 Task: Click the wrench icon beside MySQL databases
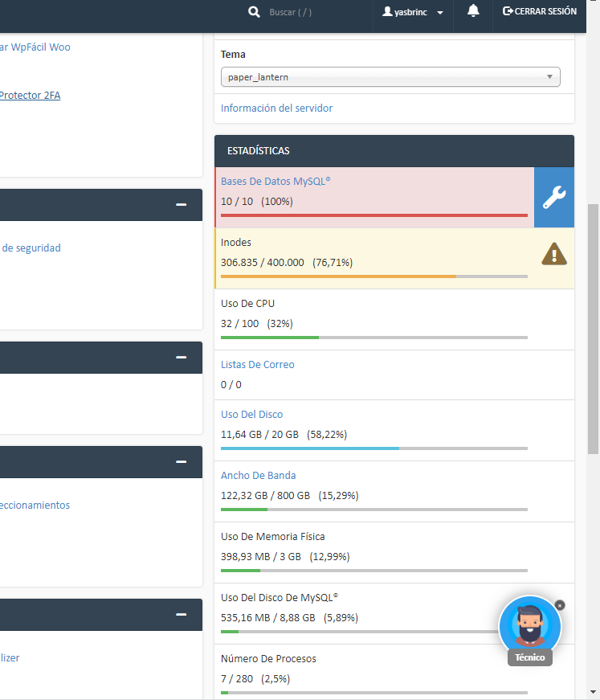(554, 198)
